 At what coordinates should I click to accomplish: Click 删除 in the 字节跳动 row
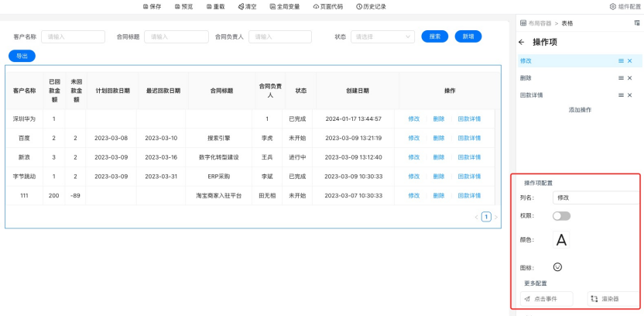[x=439, y=177]
